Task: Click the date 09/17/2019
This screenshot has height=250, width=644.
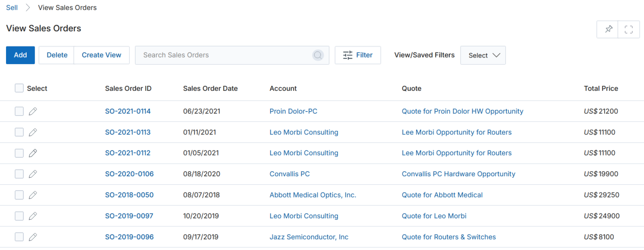Action: [x=201, y=237]
